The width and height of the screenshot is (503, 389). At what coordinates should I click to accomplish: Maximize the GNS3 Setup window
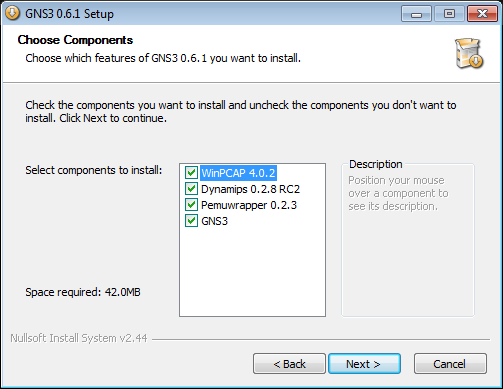449,14
